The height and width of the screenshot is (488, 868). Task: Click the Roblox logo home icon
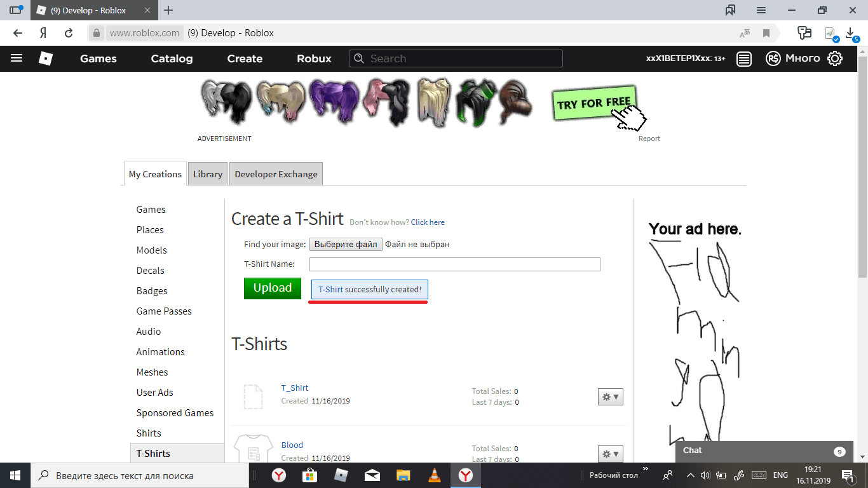click(45, 58)
